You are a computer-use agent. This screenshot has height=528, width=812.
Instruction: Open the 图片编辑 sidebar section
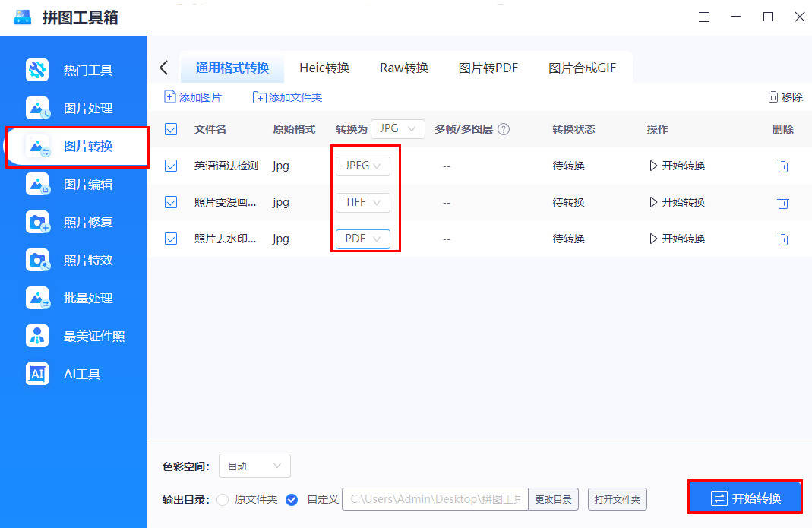tap(72, 185)
